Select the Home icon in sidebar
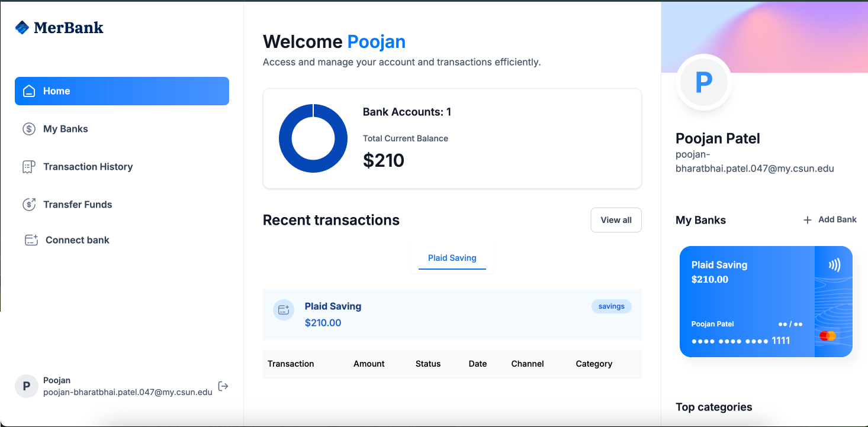The image size is (868, 427). tap(28, 90)
